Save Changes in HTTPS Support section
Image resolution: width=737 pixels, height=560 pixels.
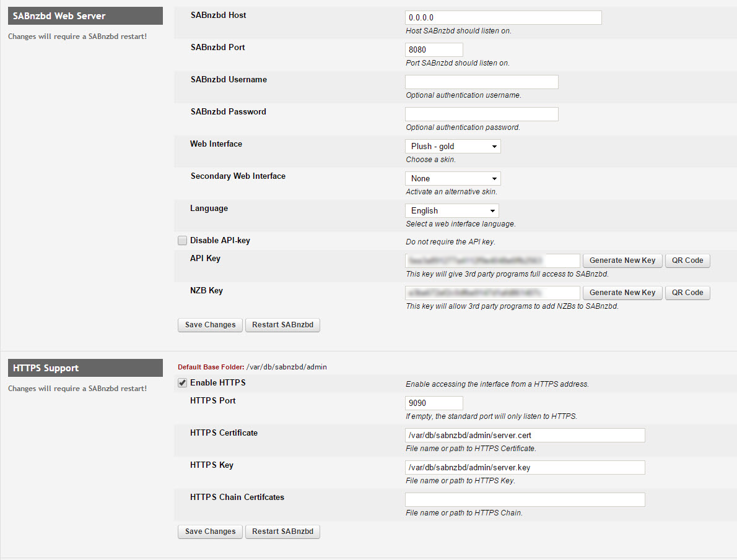coord(210,532)
